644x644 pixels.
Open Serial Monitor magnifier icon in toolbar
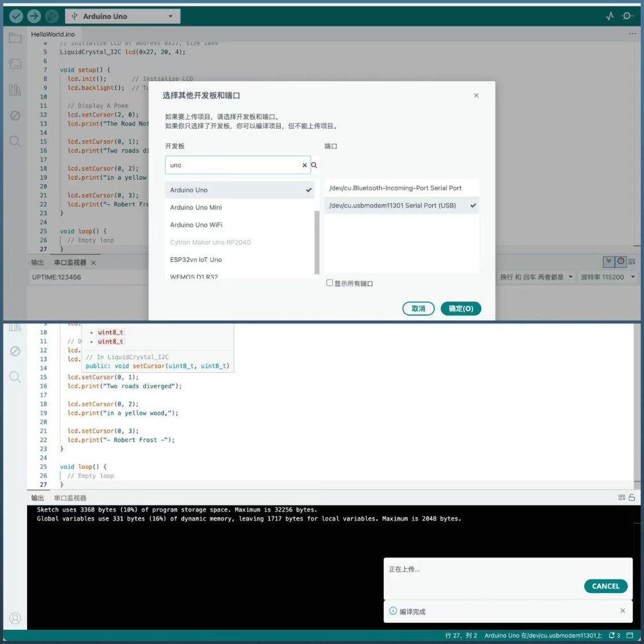pyautogui.click(x=627, y=16)
